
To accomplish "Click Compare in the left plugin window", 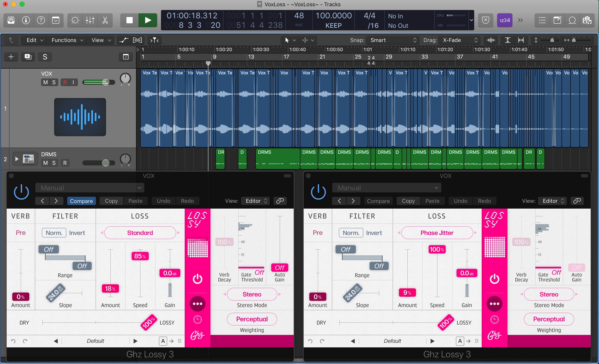I will 81,201.
